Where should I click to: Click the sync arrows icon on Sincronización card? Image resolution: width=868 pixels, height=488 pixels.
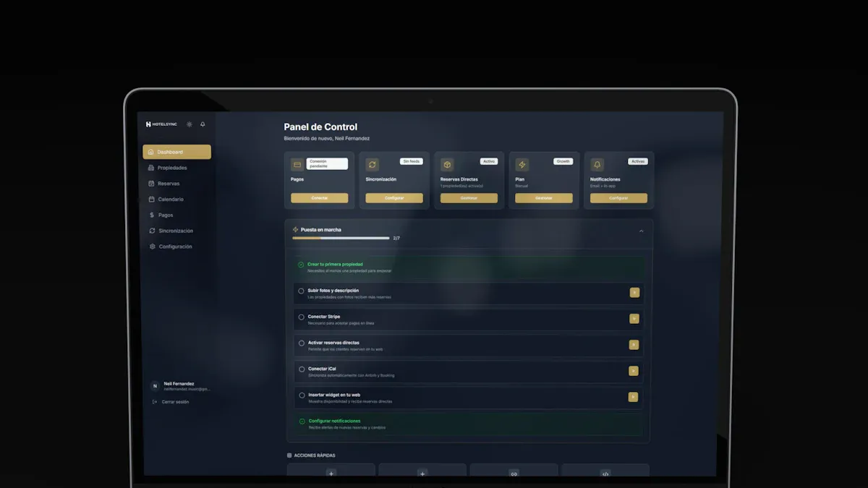(x=373, y=165)
